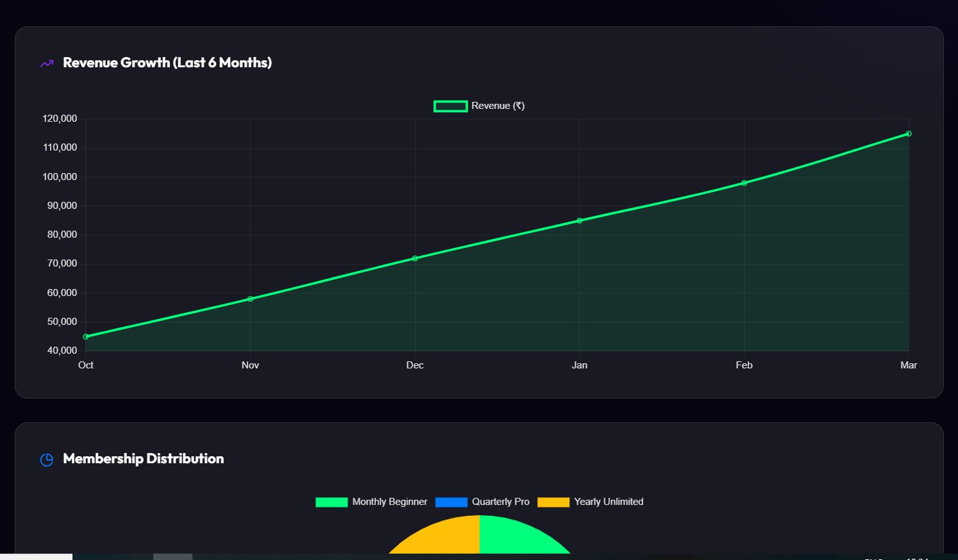Select the Dec revenue data point

pos(415,258)
